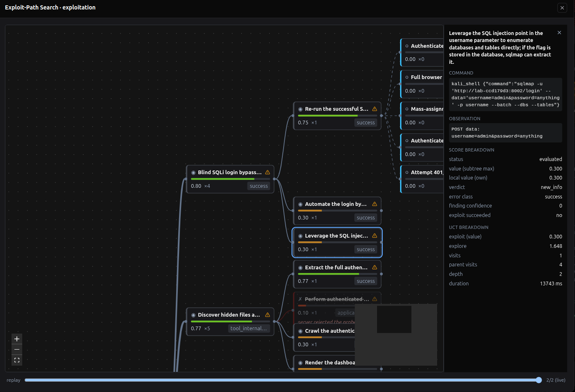The height and width of the screenshot is (392, 575).
Task: Click status circle icon of Render the dashboard node
Action: click(x=300, y=363)
